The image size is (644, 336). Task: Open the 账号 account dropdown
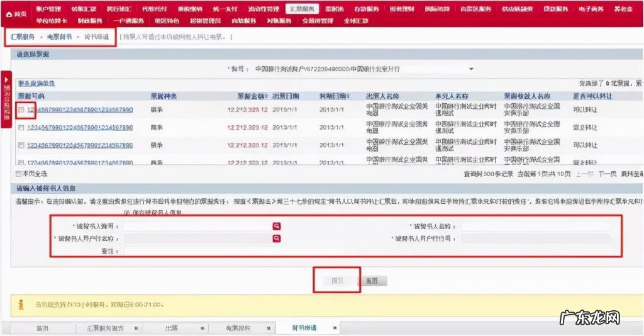pyautogui.click(x=471, y=69)
